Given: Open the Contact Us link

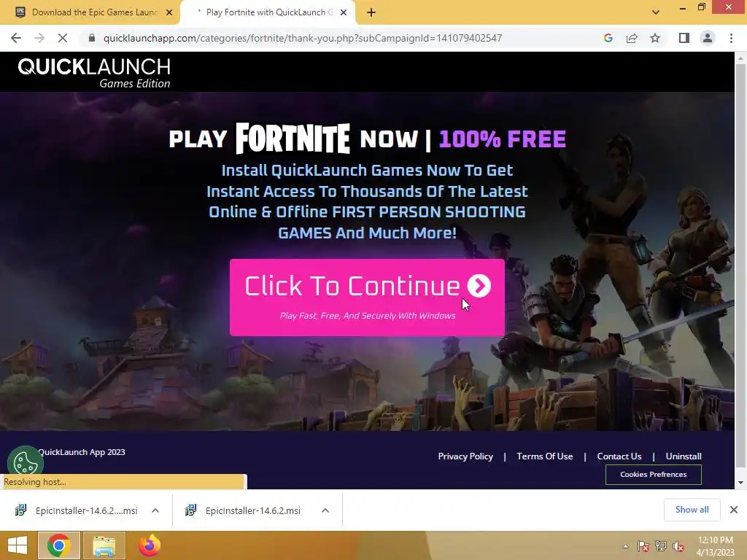Looking at the screenshot, I should [619, 456].
